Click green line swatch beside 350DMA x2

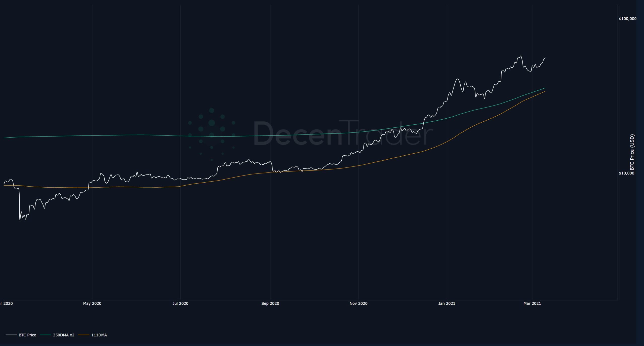tap(45, 335)
